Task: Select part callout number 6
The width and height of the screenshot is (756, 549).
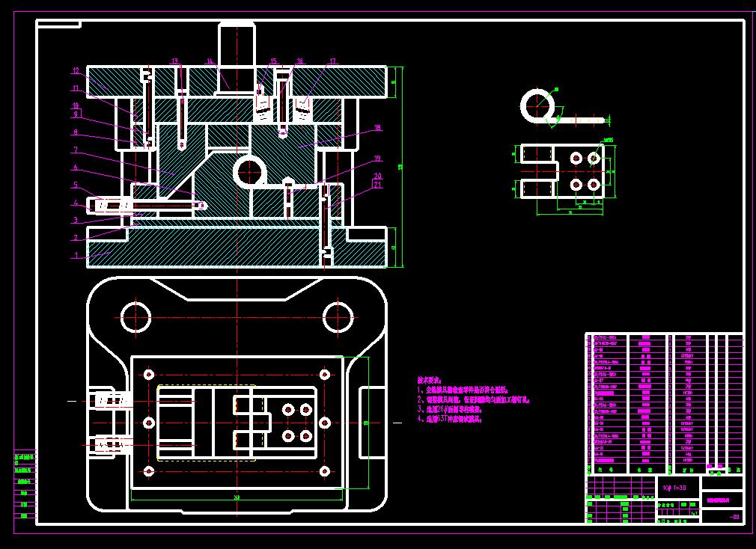Action: pos(76,168)
